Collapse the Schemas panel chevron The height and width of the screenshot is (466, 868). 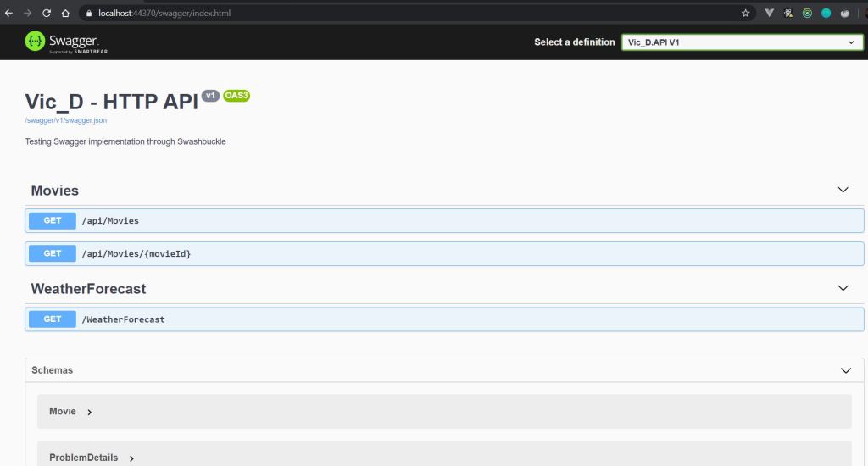pos(845,371)
